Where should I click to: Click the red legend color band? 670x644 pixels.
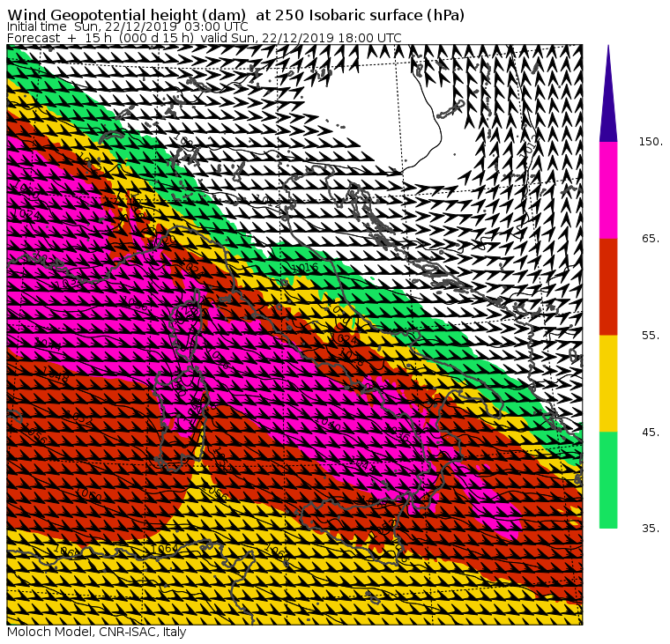(x=608, y=286)
